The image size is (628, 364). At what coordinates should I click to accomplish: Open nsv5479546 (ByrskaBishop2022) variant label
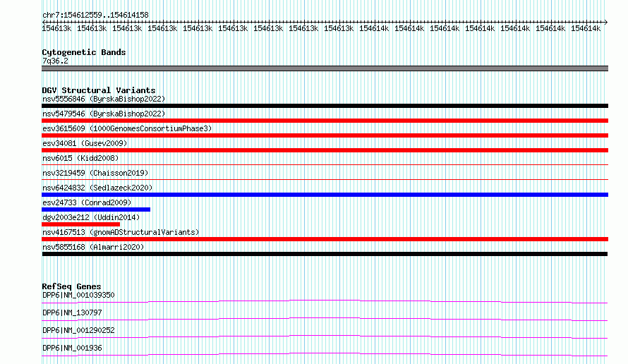[104, 114]
